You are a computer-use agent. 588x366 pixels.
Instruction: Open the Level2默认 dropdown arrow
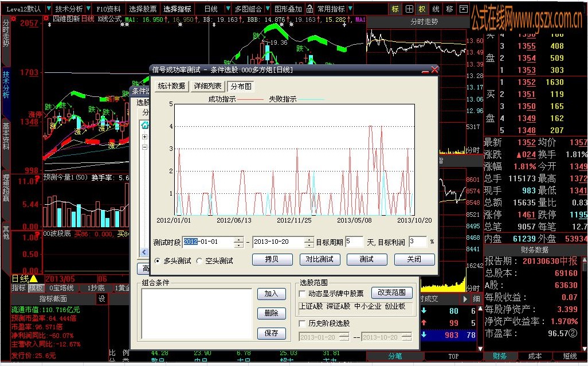pyautogui.click(x=48, y=9)
